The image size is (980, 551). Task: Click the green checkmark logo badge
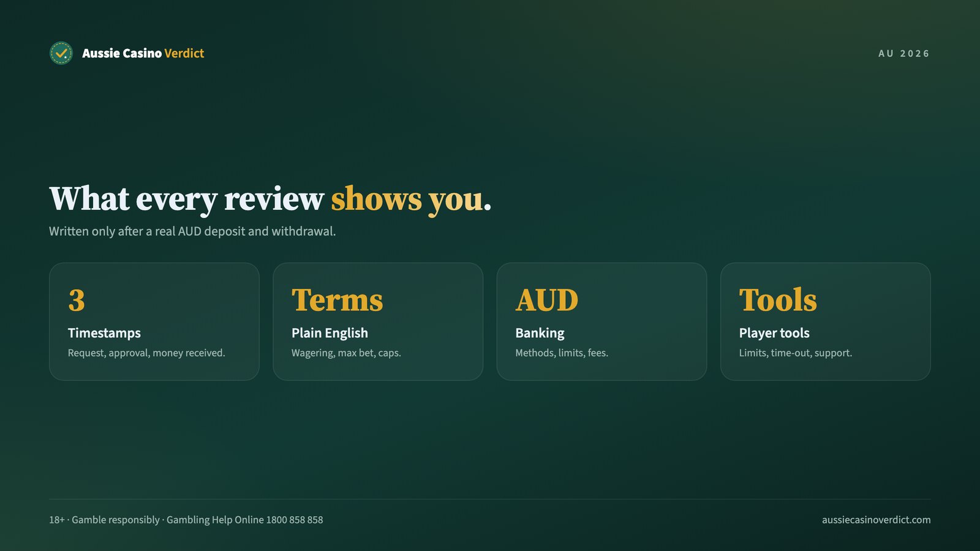[61, 53]
